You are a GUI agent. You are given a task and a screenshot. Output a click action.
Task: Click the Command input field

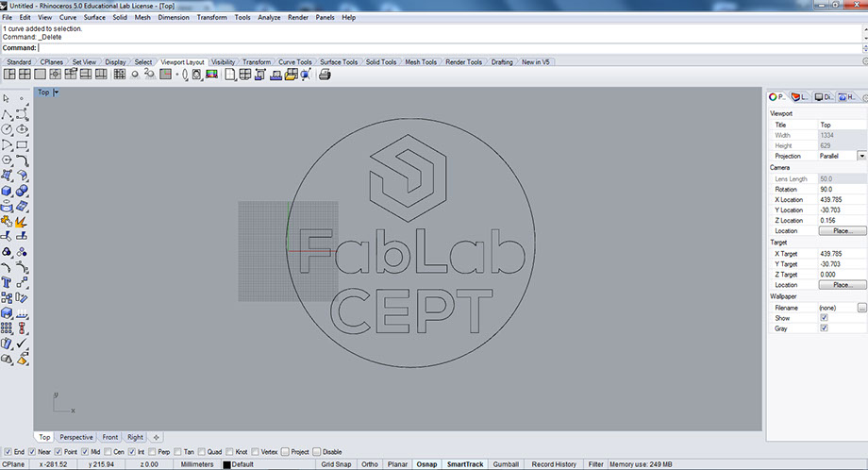(448, 48)
